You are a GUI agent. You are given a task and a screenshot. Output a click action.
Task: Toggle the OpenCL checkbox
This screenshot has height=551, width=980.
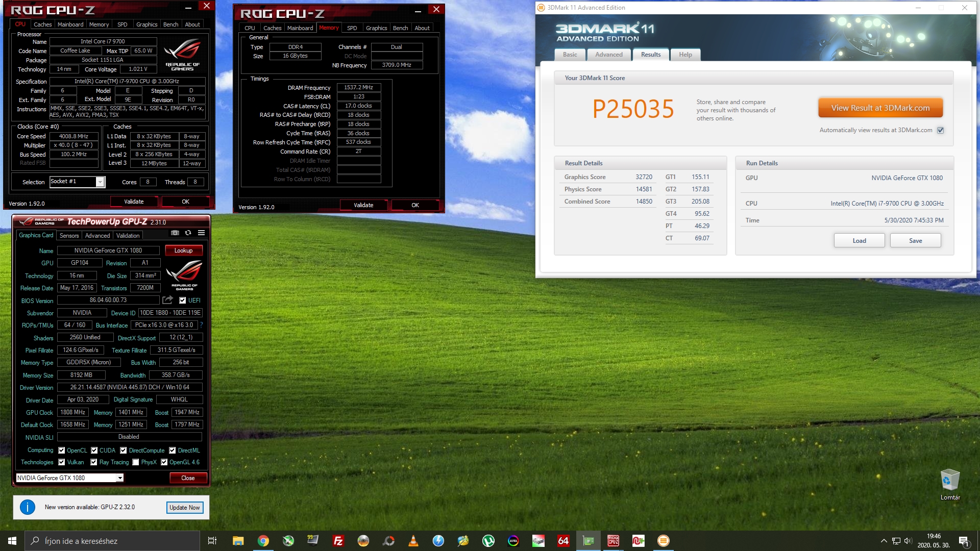coord(62,450)
